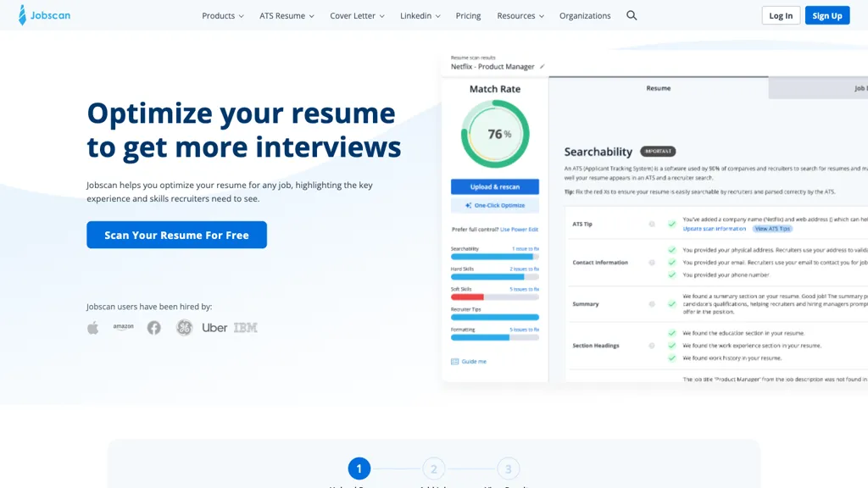Click the green checkmark beside ATS Tip
The width and height of the screenshot is (868, 488).
tap(672, 225)
